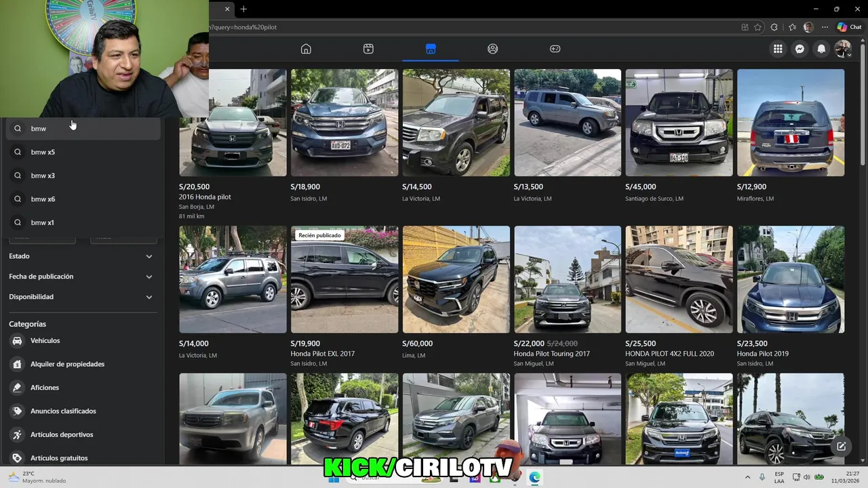Image resolution: width=868 pixels, height=488 pixels.
Task: Click the Vehículos car icon
Action: tap(17, 340)
